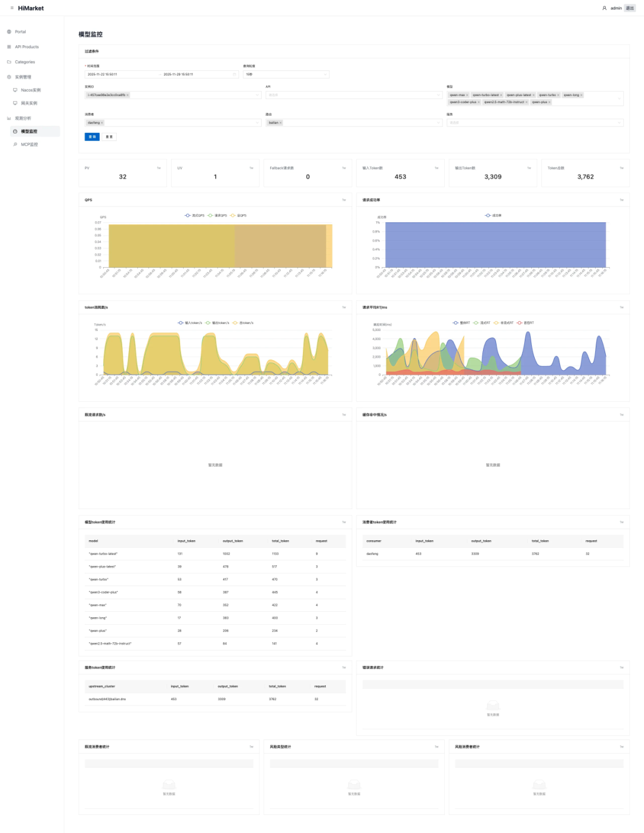This screenshot has height=833, width=644.
Task: Open the 15秒 query granularity dropdown
Action: [x=286, y=75]
